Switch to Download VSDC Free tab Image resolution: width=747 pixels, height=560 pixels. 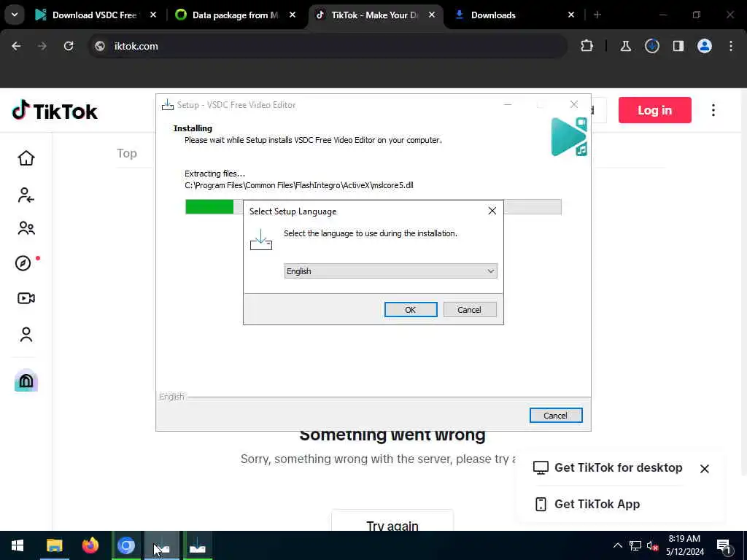click(x=96, y=15)
